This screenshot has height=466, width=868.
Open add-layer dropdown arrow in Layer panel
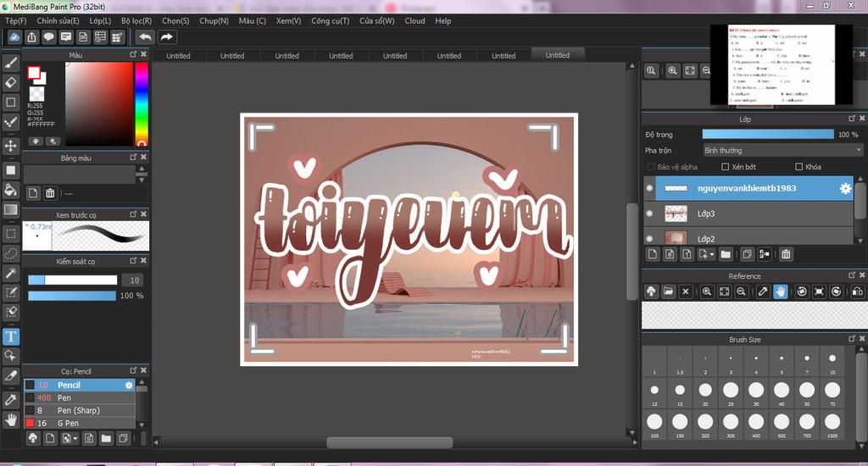coord(712,254)
